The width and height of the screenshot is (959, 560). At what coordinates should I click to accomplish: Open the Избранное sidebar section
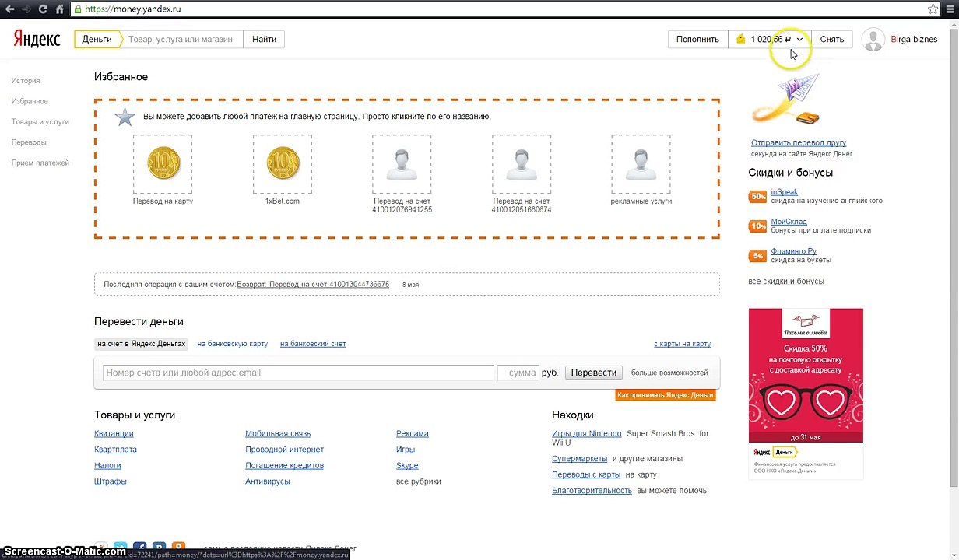[x=30, y=101]
